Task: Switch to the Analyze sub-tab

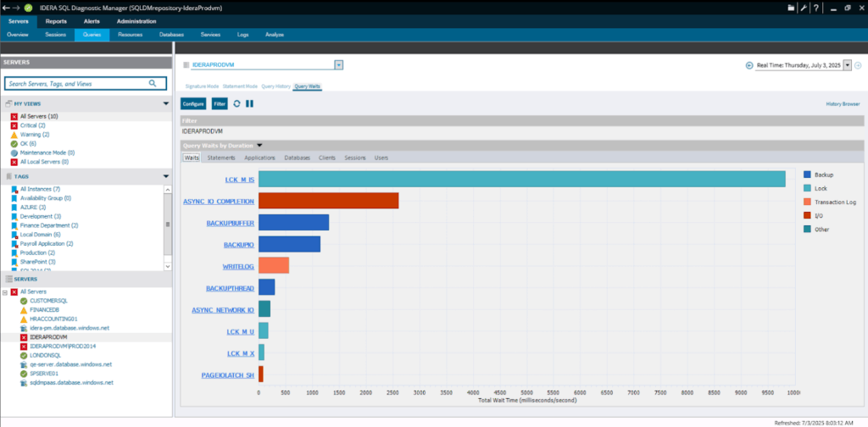Action: (275, 35)
